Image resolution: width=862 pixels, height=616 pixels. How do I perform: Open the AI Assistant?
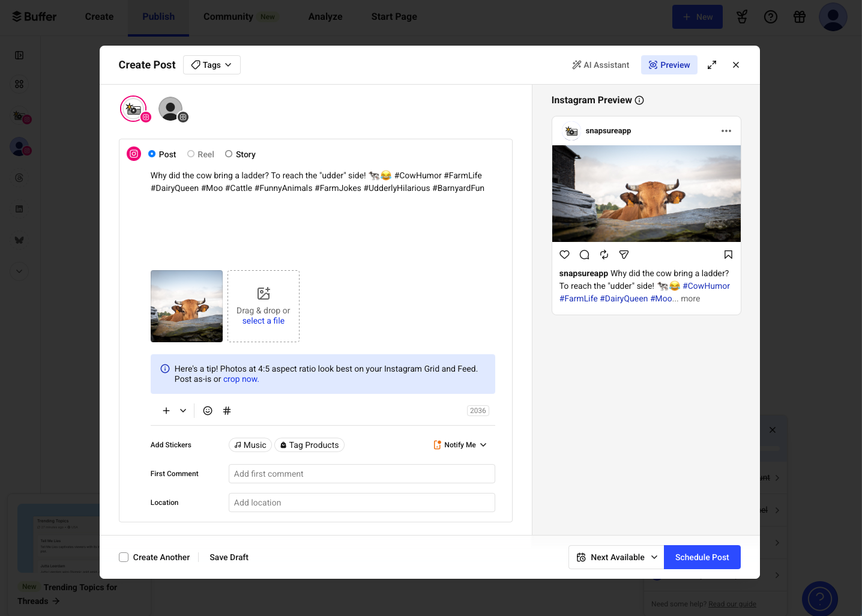pos(600,64)
